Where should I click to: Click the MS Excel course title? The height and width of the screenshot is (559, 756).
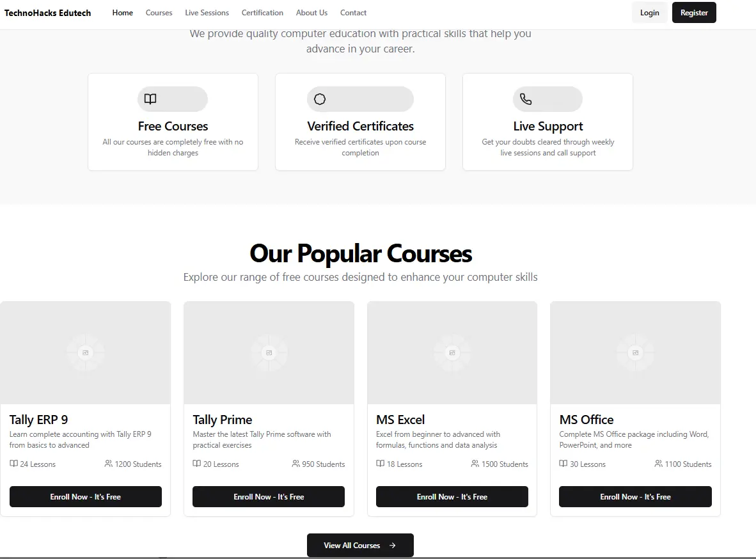(x=400, y=420)
